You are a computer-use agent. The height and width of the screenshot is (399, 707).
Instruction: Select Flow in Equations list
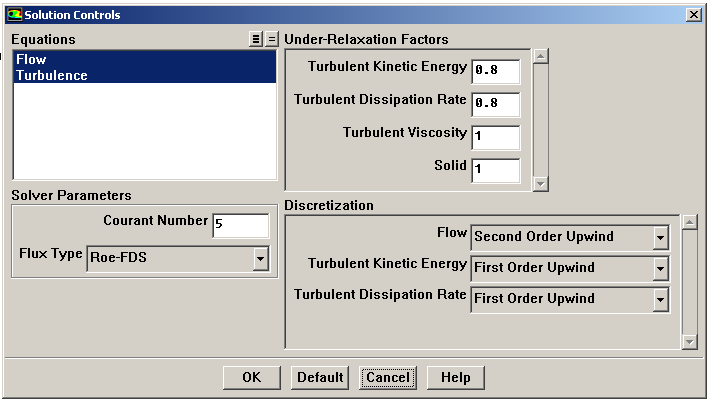pos(145,59)
